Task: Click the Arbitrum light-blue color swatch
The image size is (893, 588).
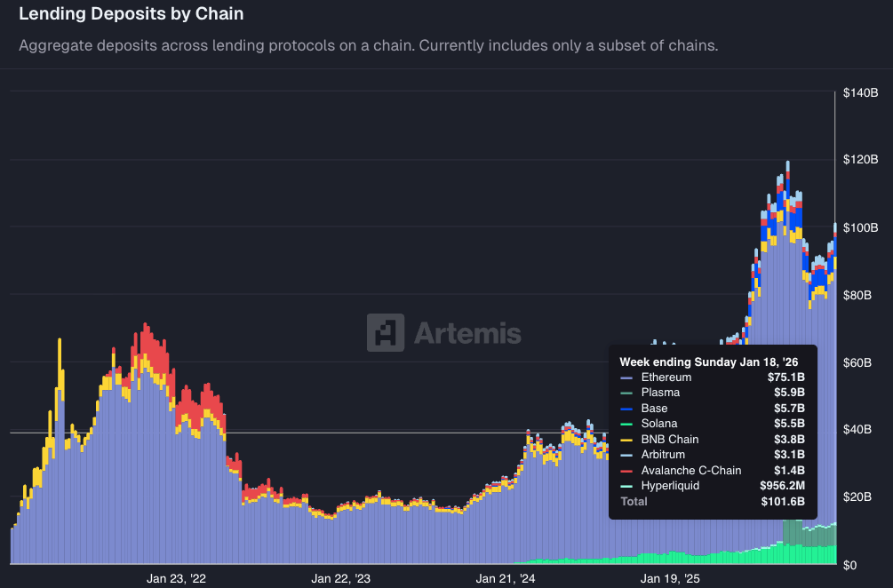Action: (626, 456)
